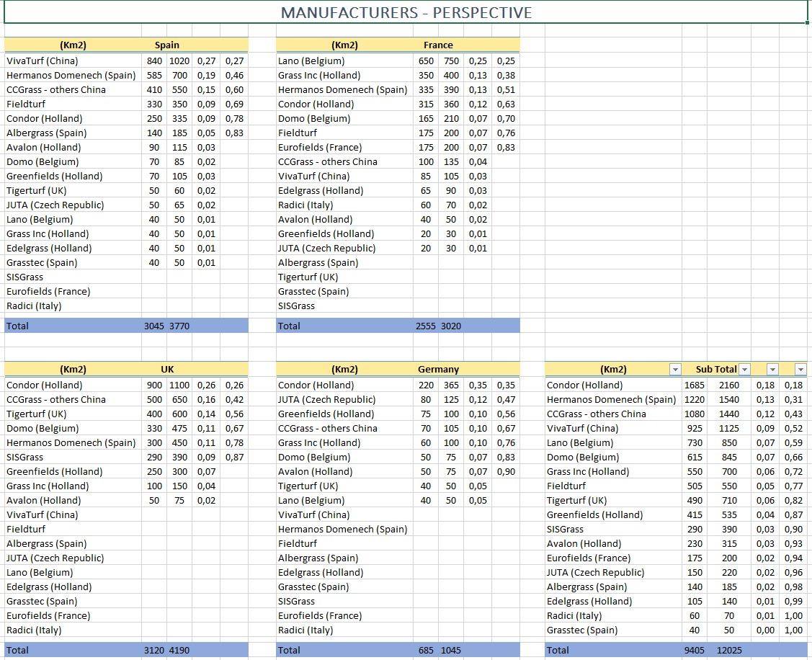Image resolution: width=812 pixels, height=660 pixels.
Task: Select the France total value 2555
Action: point(426,326)
